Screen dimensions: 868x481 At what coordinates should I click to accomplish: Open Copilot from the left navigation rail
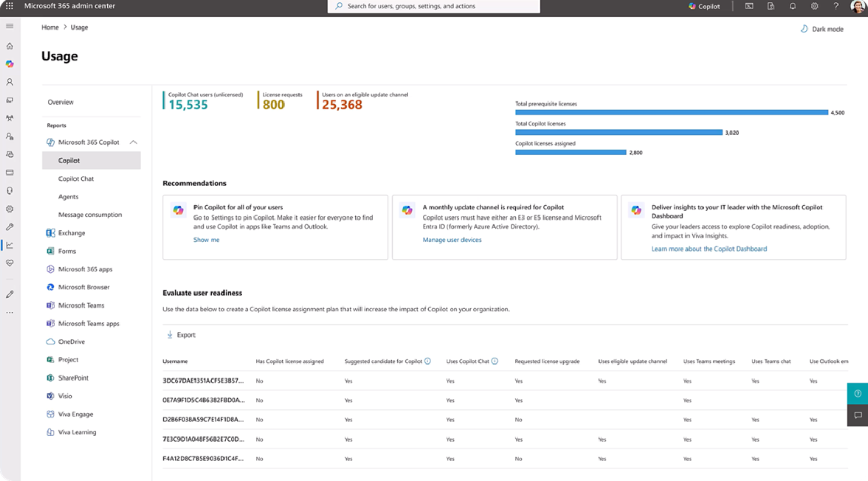click(x=9, y=64)
